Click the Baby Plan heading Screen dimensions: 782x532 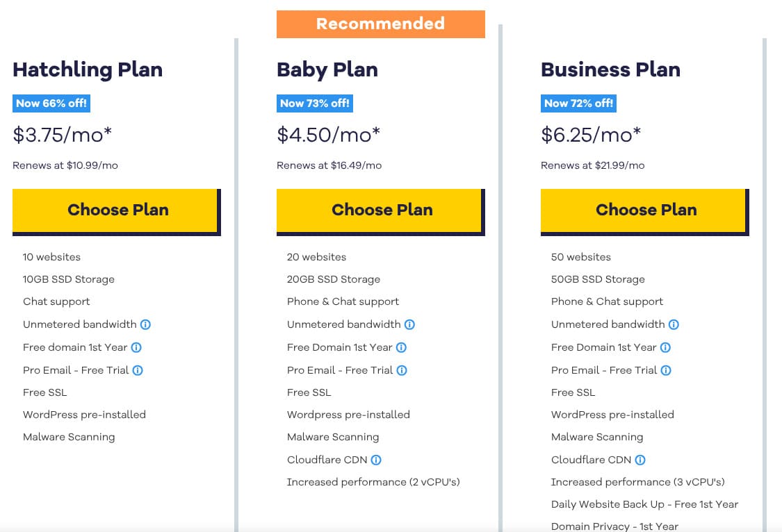coord(327,69)
